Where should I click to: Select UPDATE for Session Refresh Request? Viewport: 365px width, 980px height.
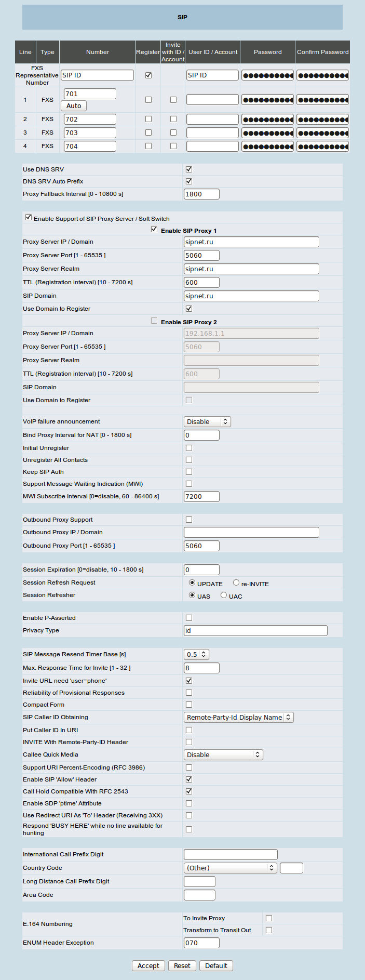(x=192, y=583)
